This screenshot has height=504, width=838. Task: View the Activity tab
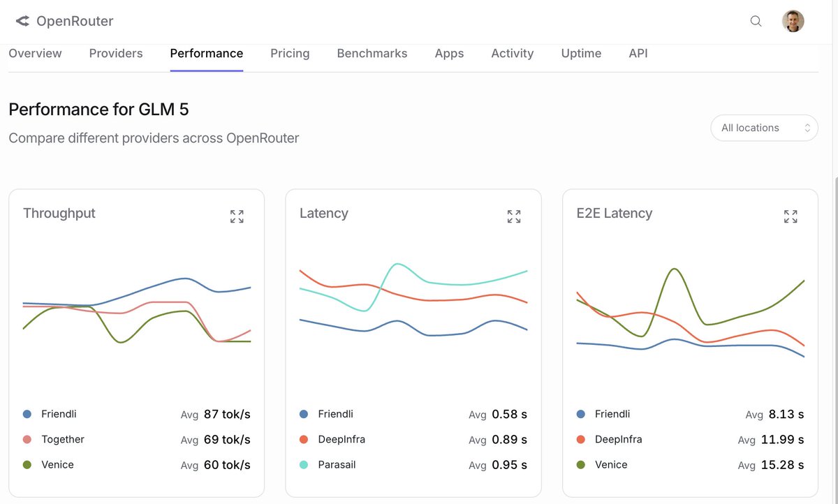513,53
